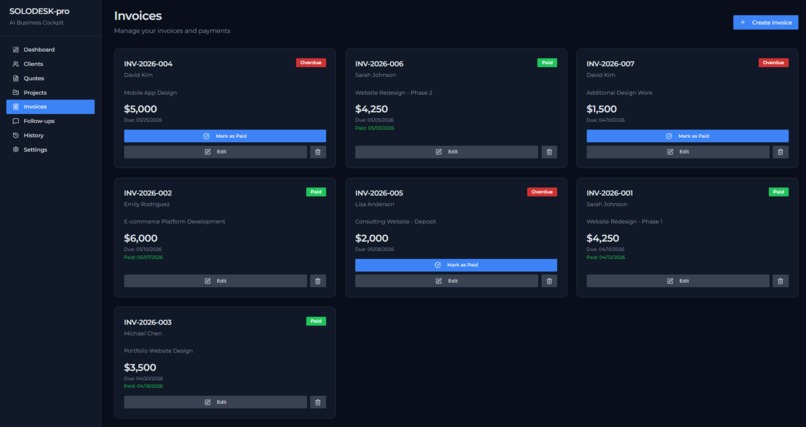Click Paid badge on INV-2026-006
806x427 pixels.
point(547,63)
